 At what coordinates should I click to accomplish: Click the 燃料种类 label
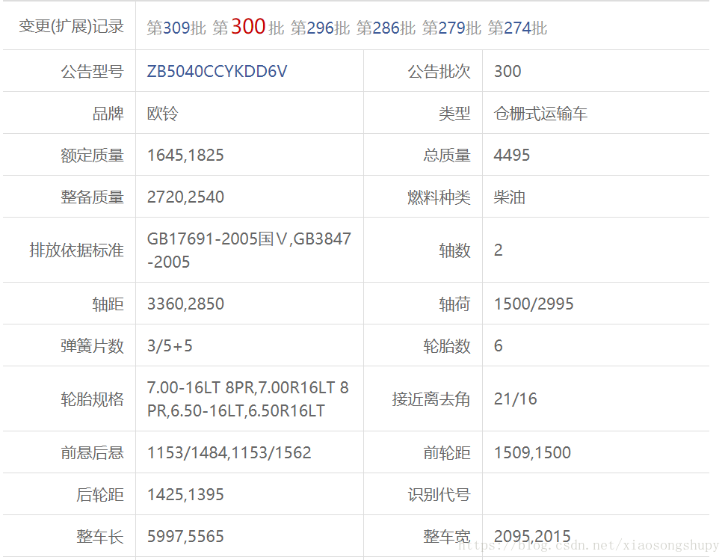point(439,197)
